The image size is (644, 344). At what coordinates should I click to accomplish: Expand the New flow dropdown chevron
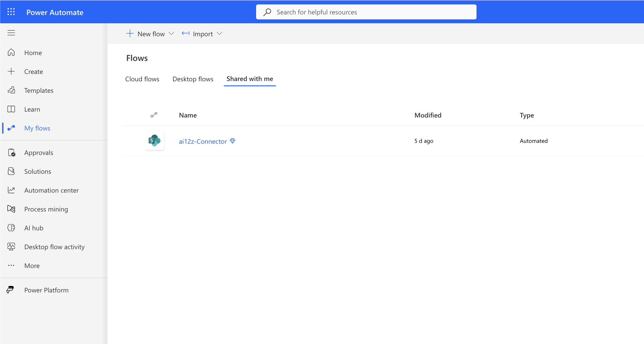point(171,34)
